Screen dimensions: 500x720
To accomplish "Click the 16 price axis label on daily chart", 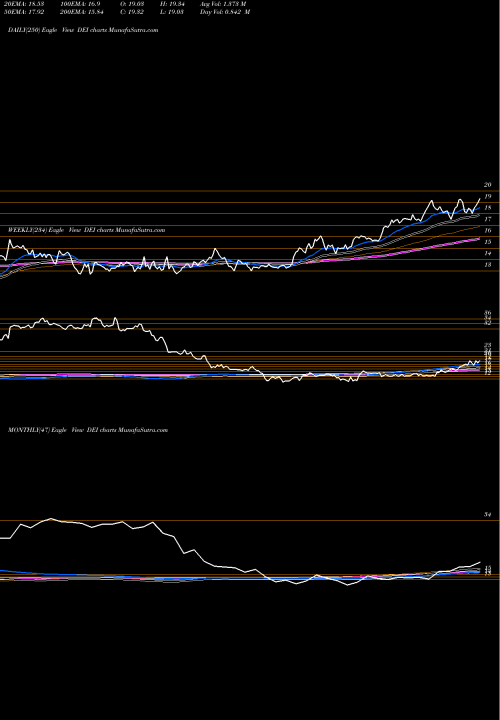I will coord(488,231).
